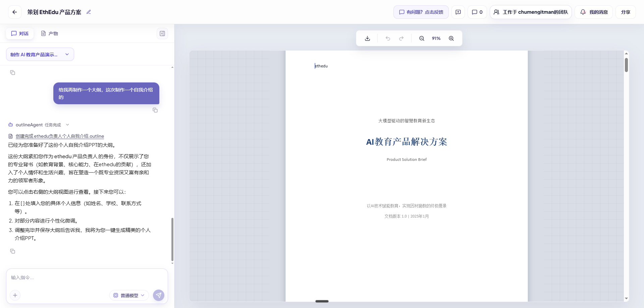644x308 pixels.
Task: Click the 91% zoom level value
Action: pos(436,39)
